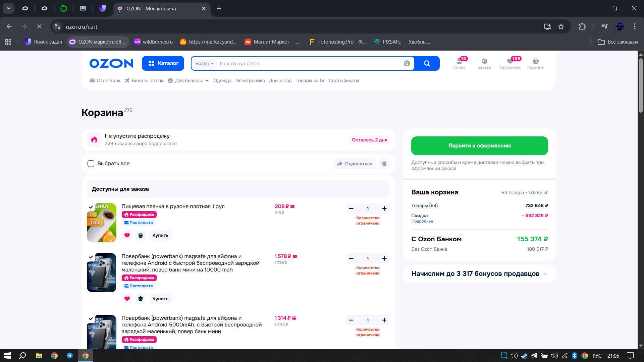
Task: Open Ozon Банк menu link
Action: coord(105,80)
